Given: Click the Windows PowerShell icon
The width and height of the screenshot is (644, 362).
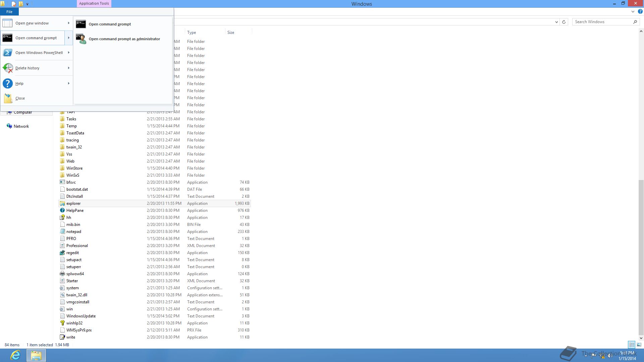Looking at the screenshot, I should pos(7,53).
